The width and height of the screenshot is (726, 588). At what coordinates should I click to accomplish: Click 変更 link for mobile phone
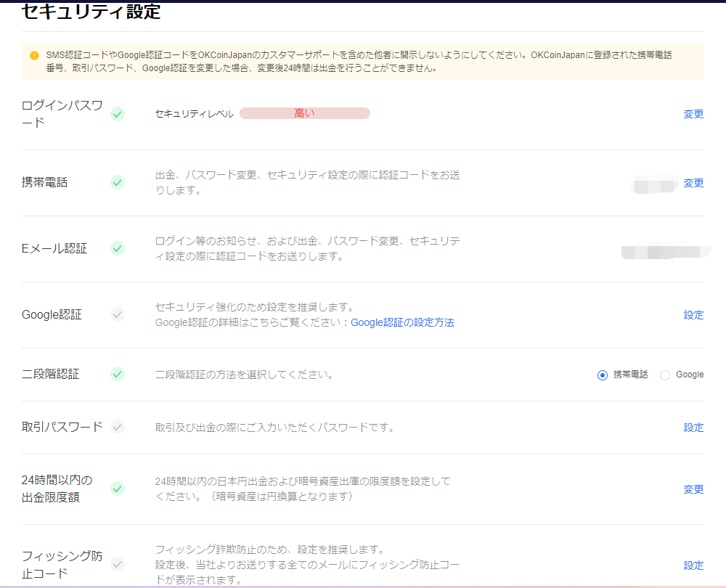click(693, 183)
